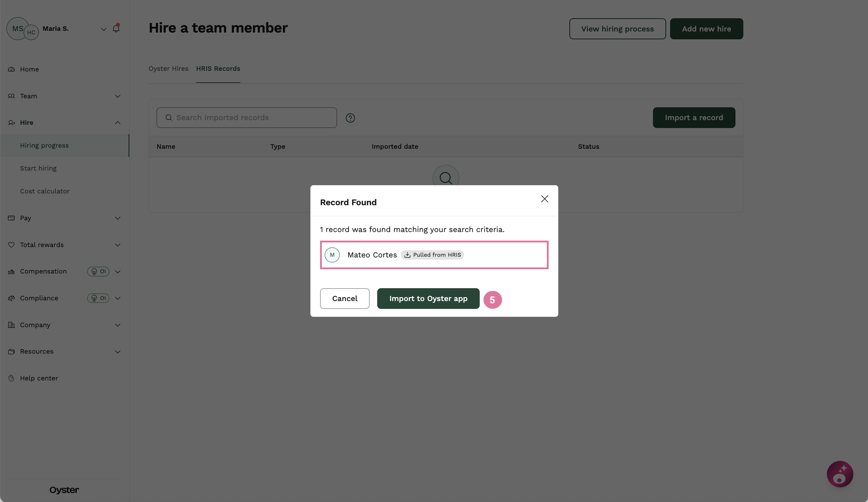Select the HRIS Records tab
This screenshot has width=868, height=502.
point(218,69)
